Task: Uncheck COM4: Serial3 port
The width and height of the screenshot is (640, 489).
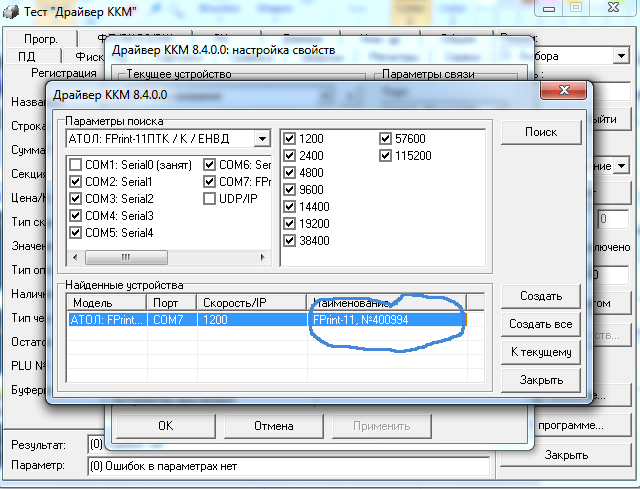Action: coord(76,216)
